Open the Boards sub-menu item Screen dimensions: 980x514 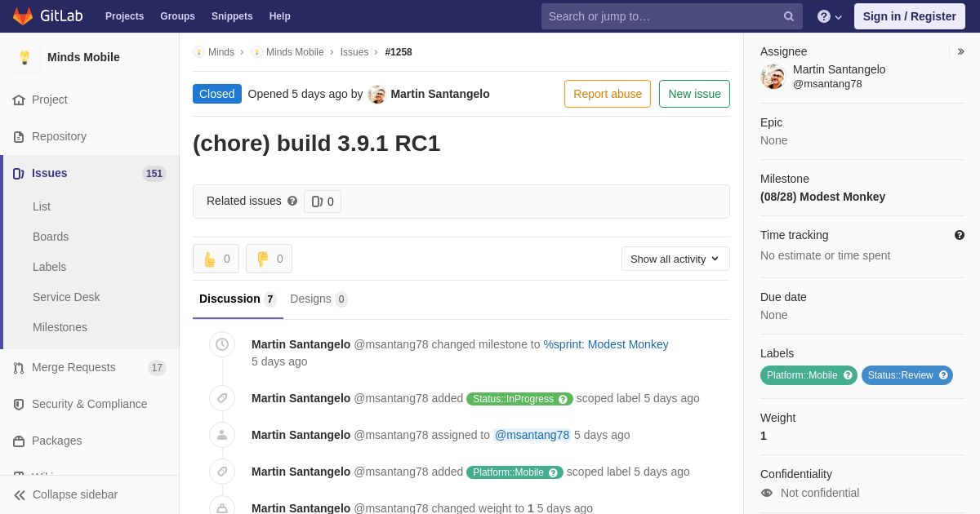click(x=51, y=237)
